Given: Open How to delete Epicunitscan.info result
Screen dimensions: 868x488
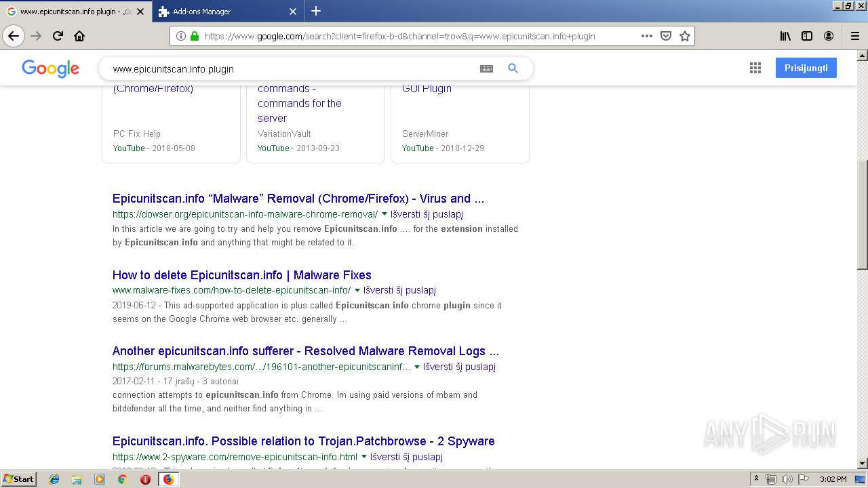Looking at the screenshot, I should point(242,275).
